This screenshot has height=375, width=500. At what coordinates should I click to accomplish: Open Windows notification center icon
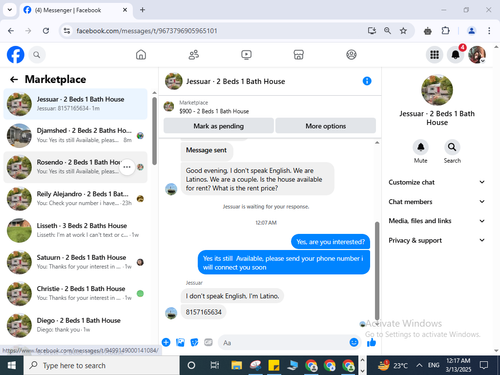(484, 366)
